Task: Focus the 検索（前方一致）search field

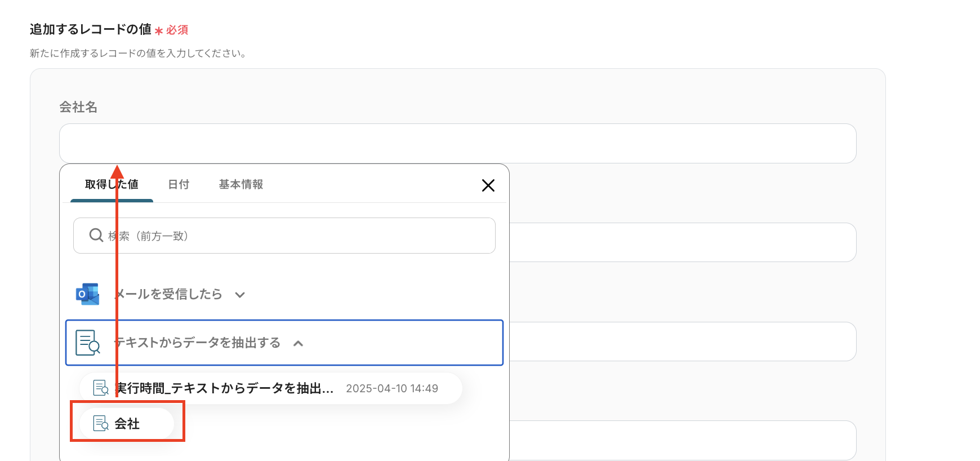Action: click(293, 236)
